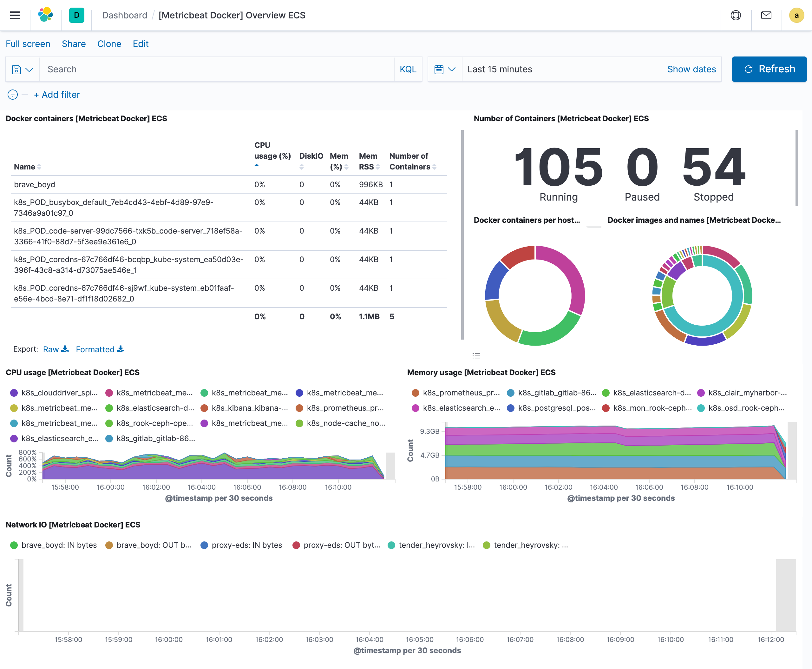Open the green D space avatar
Screen dimensions: 812x669
(77, 15)
